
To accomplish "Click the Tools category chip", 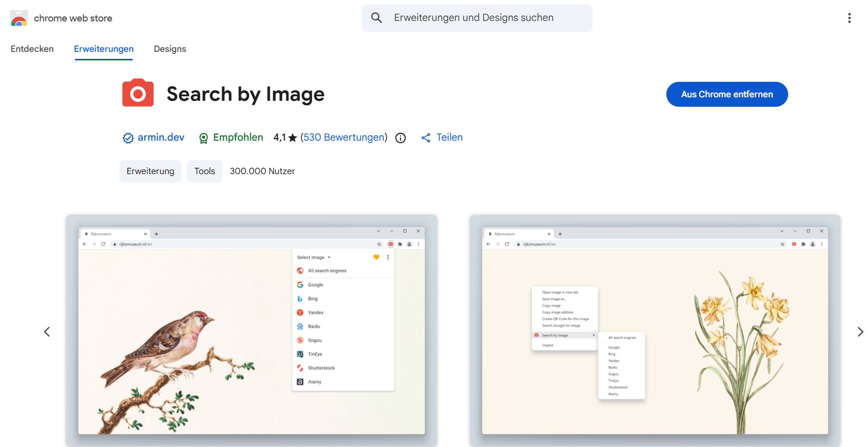I will 205,171.
